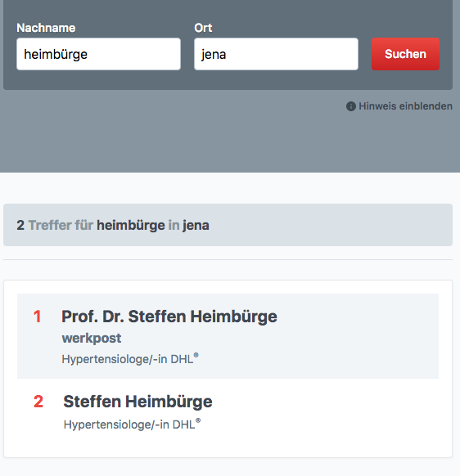Click the info icon beside Hinweis einblenden
The width and height of the screenshot is (460, 476).
pyautogui.click(x=351, y=106)
